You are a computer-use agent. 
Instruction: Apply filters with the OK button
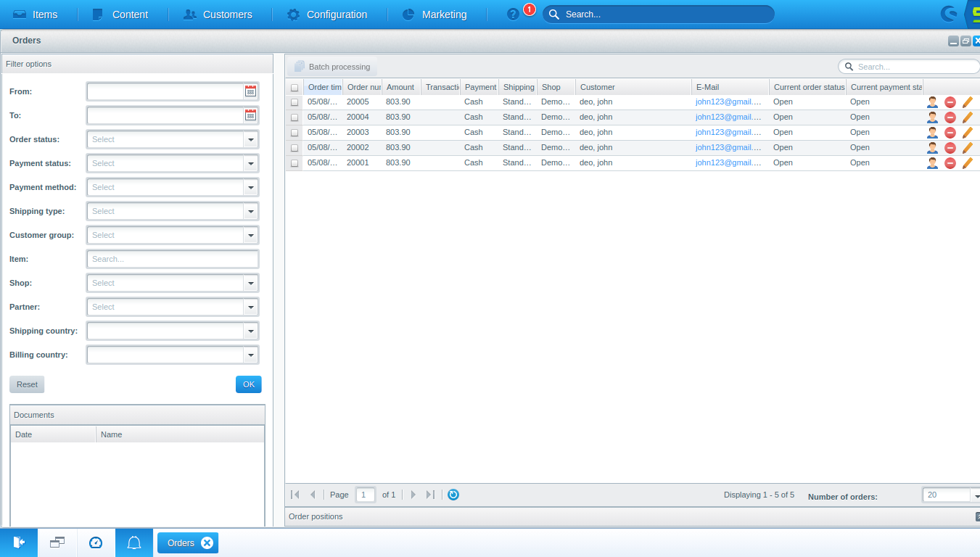pyautogui.click(x=249, y=384)
